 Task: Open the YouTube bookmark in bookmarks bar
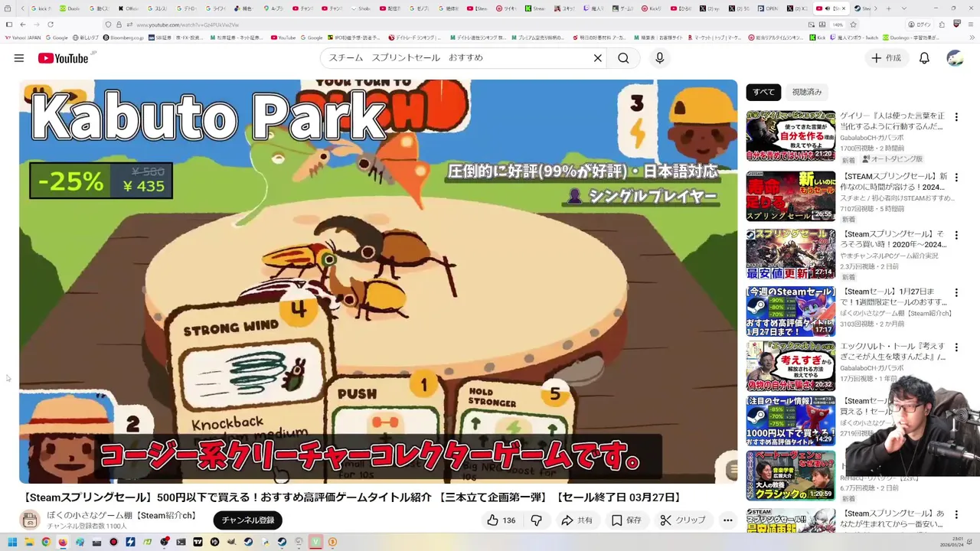[x=283, y=37]
